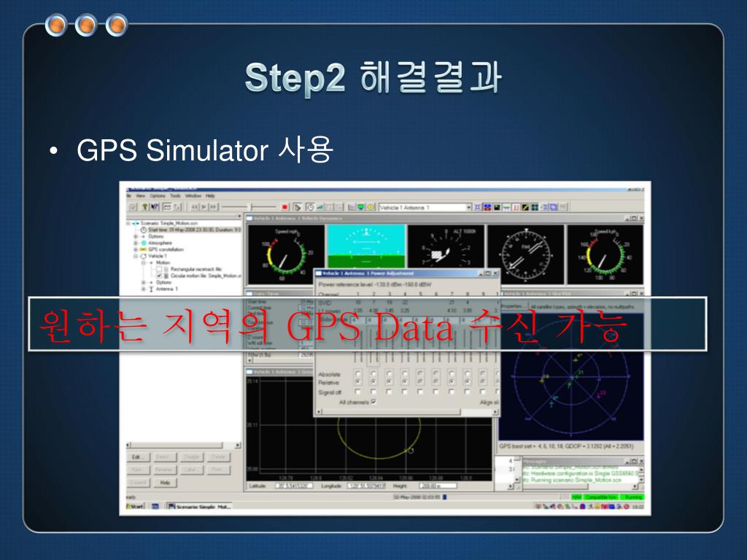The image size is (747, 560).
Task: Select Absolute radio for second channel
Action: (x=373, y=373)
